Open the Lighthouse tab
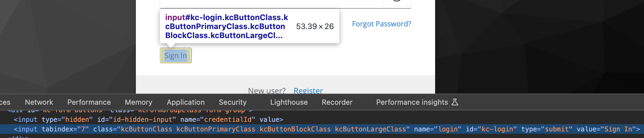644x138 pixels. (x=289, y=102)
